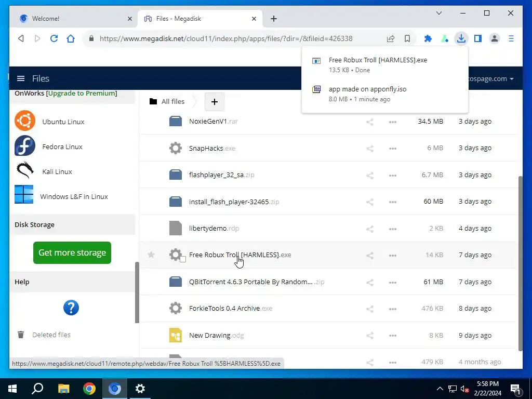Image resolution: width=532 pixels, height=399 pixels.
Task: Share the QBitTorrent 4.6.3 Portable zip
Action: (370, 282)
